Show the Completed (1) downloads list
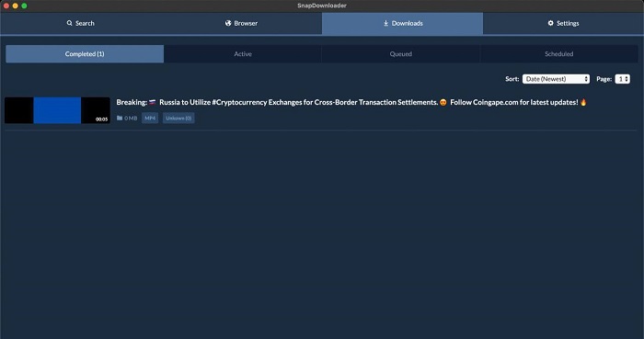This screenshot has width=644, height=339. click(85, 53)
